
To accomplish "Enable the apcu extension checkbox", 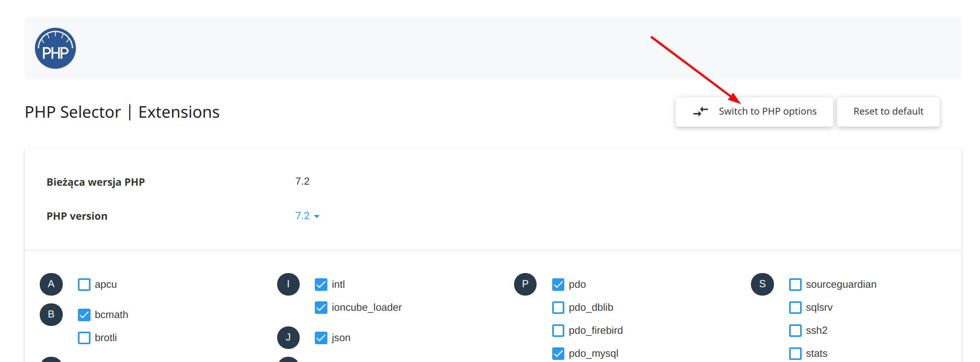I will tap(84, 285).
